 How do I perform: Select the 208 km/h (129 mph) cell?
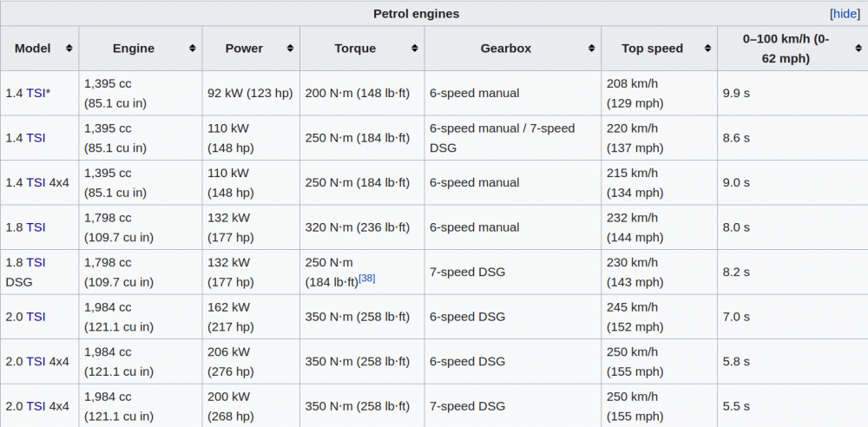[x=660, y=93]
